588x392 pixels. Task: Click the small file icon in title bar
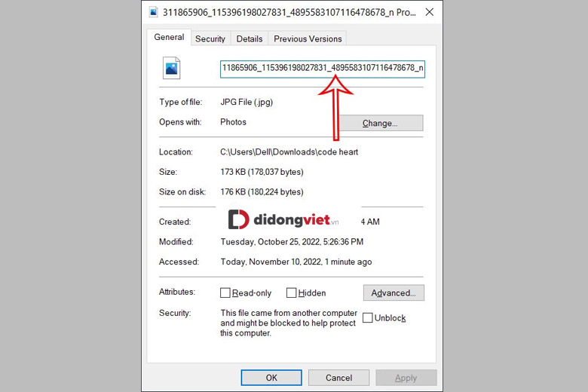(x=154, y=13)
